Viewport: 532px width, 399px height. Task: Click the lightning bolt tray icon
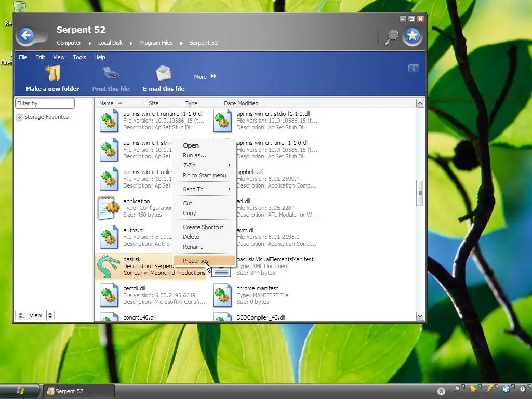(x=490, y=389)
